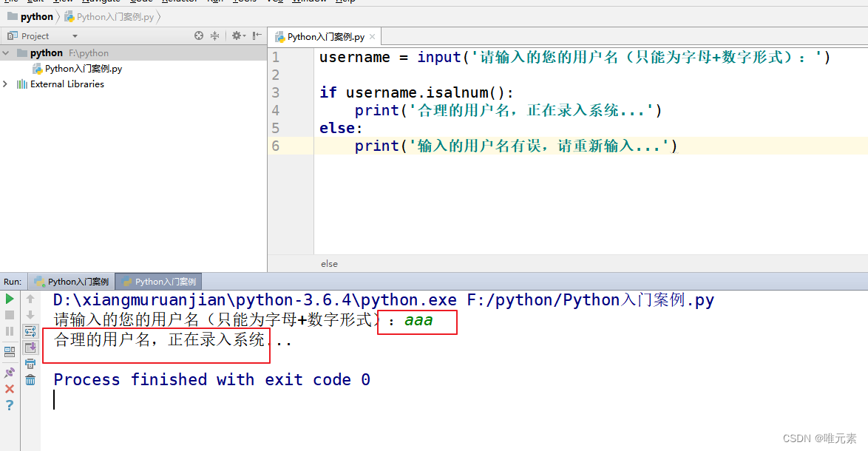
Task: Enable soft-wrap in the Run console
Action: click(x=30, y=331)
